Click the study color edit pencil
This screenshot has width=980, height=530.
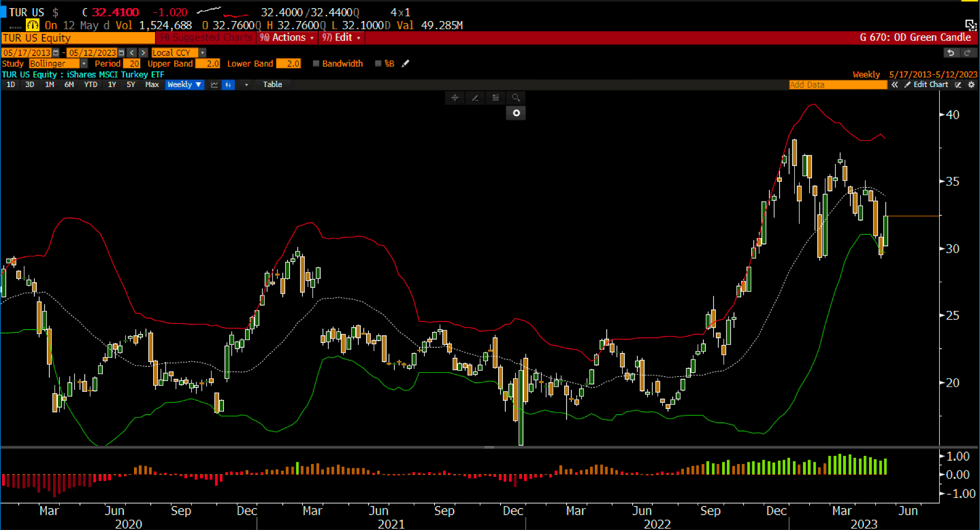(x=405, y=64)
